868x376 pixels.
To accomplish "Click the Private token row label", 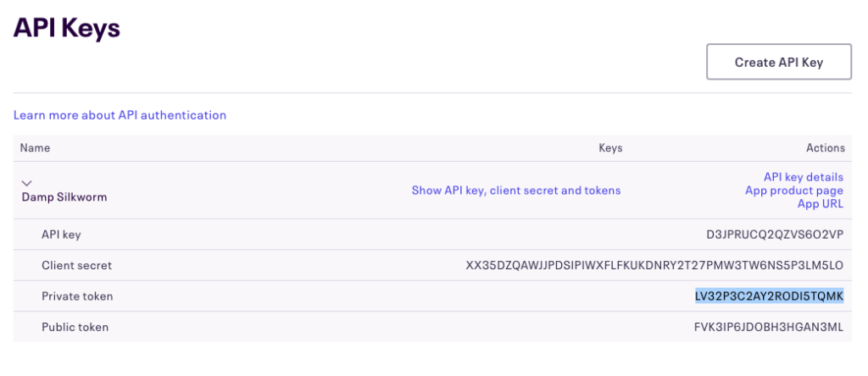I will (x=77, y=296).
